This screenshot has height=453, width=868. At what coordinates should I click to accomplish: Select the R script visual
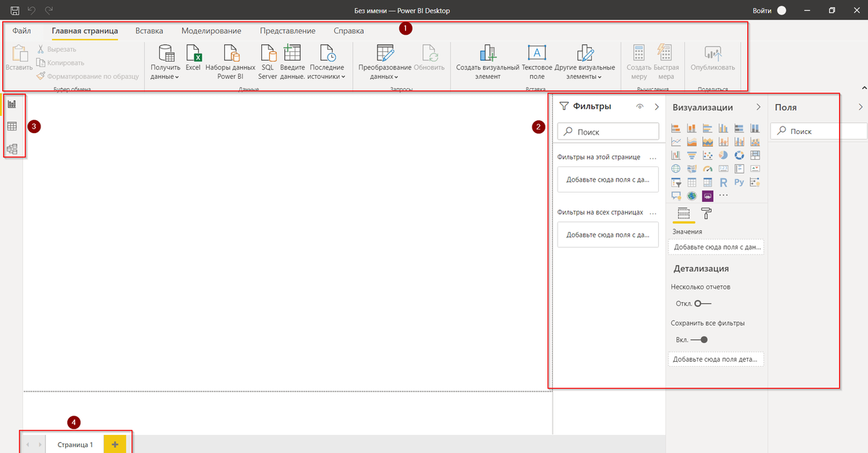point(723,182)
